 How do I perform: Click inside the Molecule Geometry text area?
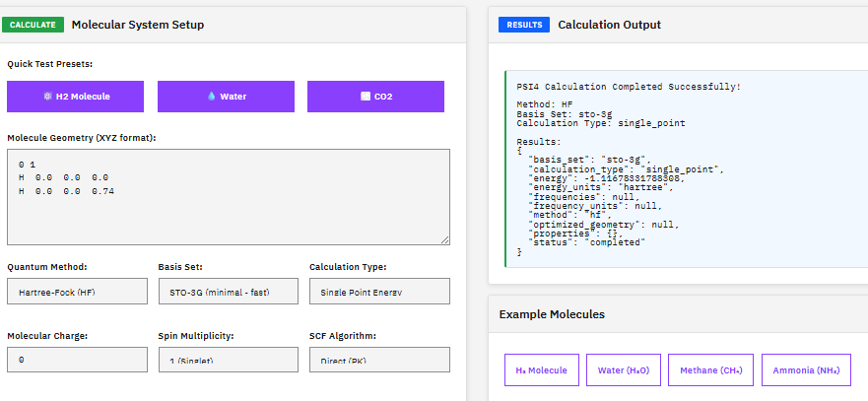pos(228,197)
